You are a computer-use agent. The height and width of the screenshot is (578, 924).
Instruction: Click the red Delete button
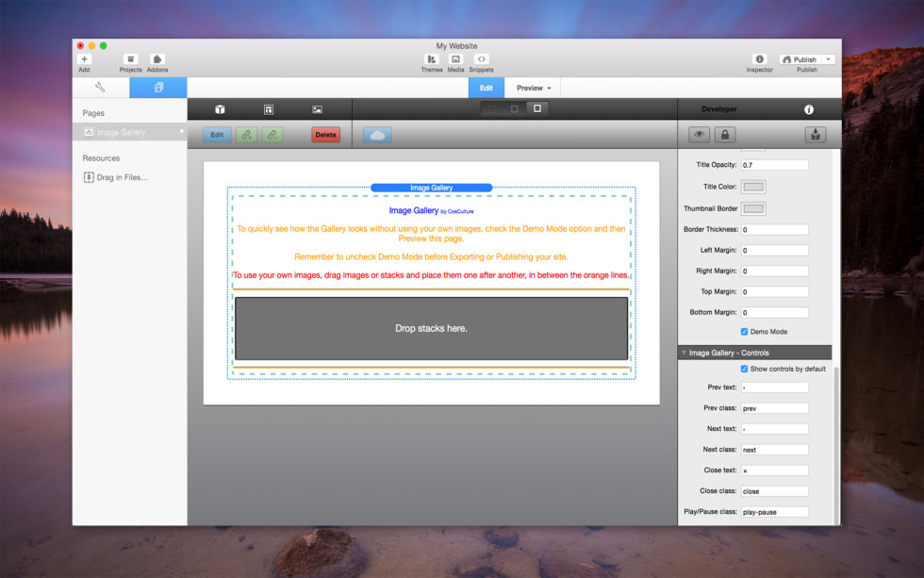[325, 135]
